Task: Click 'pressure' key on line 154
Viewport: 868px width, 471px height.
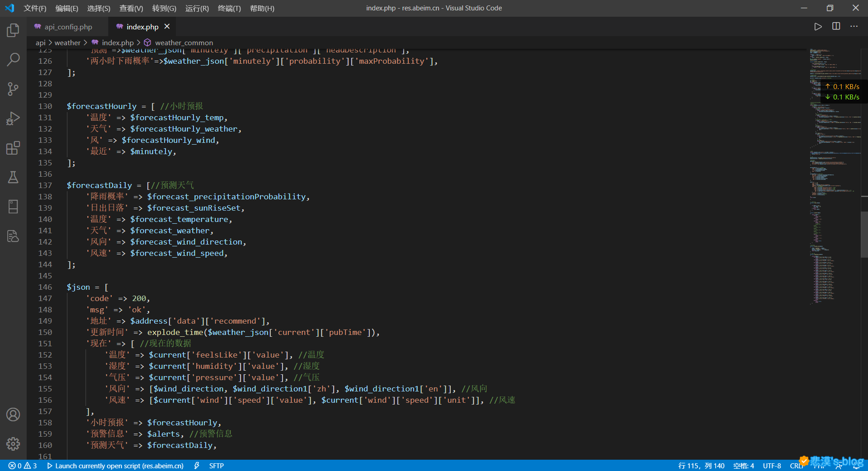Action: [214, 377]
